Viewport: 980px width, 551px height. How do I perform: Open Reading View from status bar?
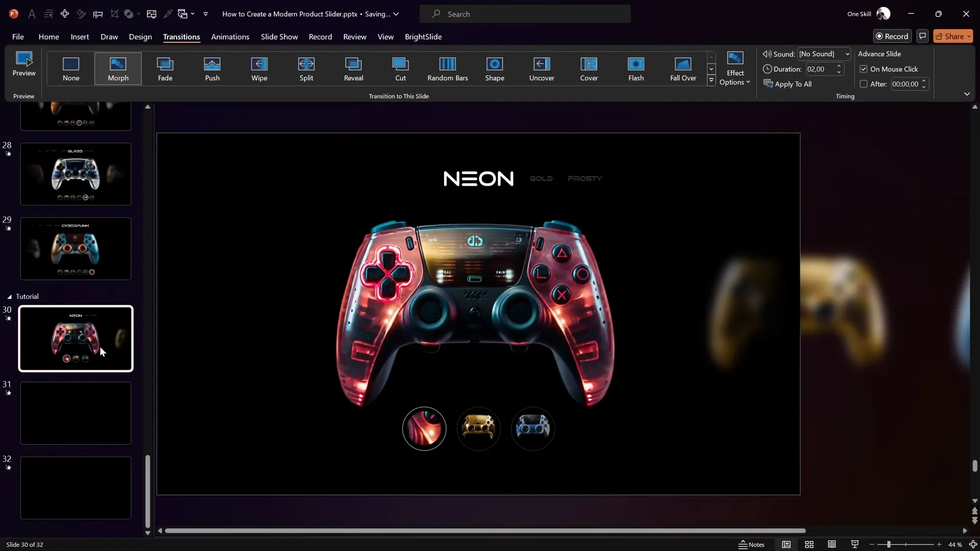pyautogui.click(x=832, y=544)
